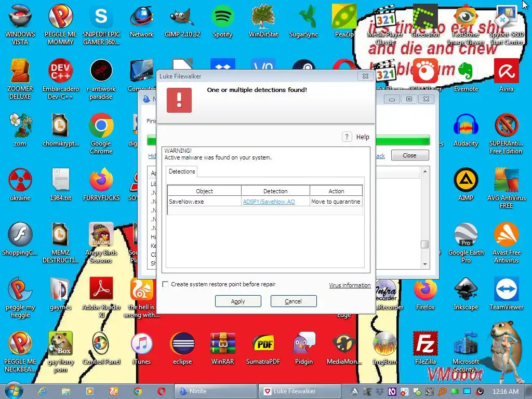Switch to Ninite taskbar button
532x399 pixels.
pyautogui.click(x=216, y=391)
